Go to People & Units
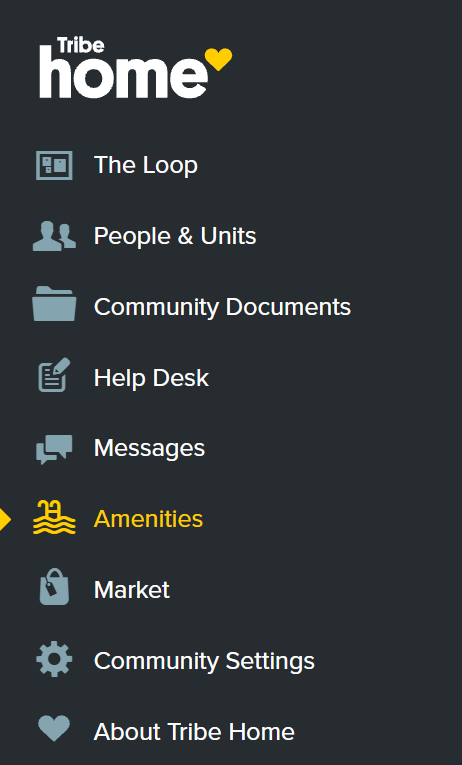Viewport: 462px width, 765px height. 175,236
